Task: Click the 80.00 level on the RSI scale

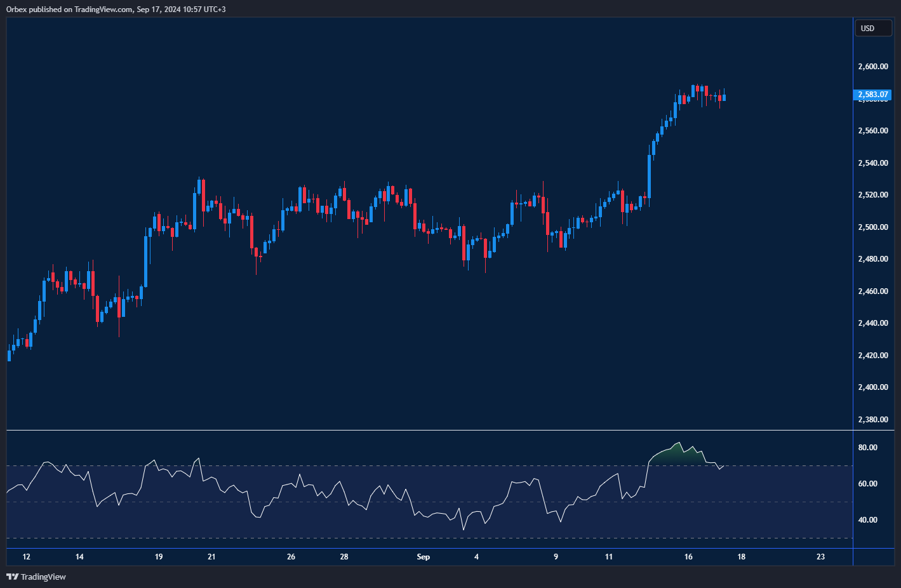Action: coord(867,448)
